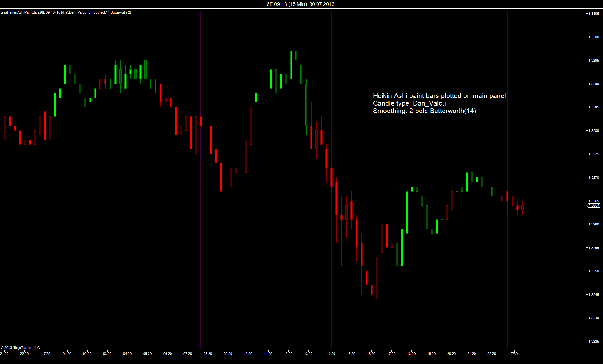The image size is (603, 364).
Task: Click the Heikin-Ashi paint bars annotation text
Action: pos(439,96)
